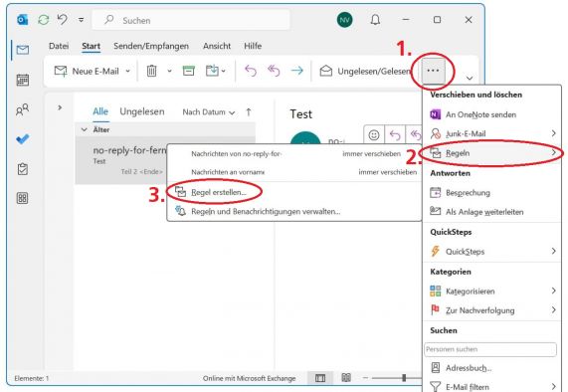Click the Online mit Microsoft Exchange status
This screenshot has width=568, height=392.
[249, 379]
